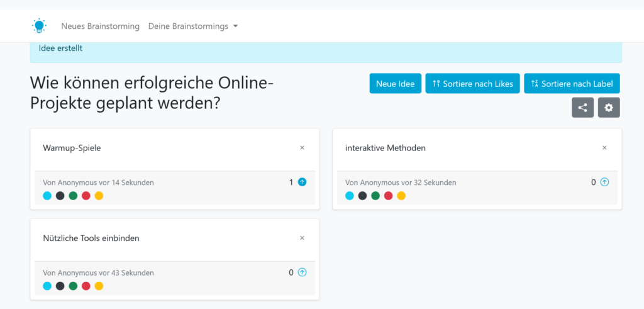Screen dimensions: 644x309
Task: Click 'Von Anonymous vor 32 Sekunden' text
Action: click(401, 183)
